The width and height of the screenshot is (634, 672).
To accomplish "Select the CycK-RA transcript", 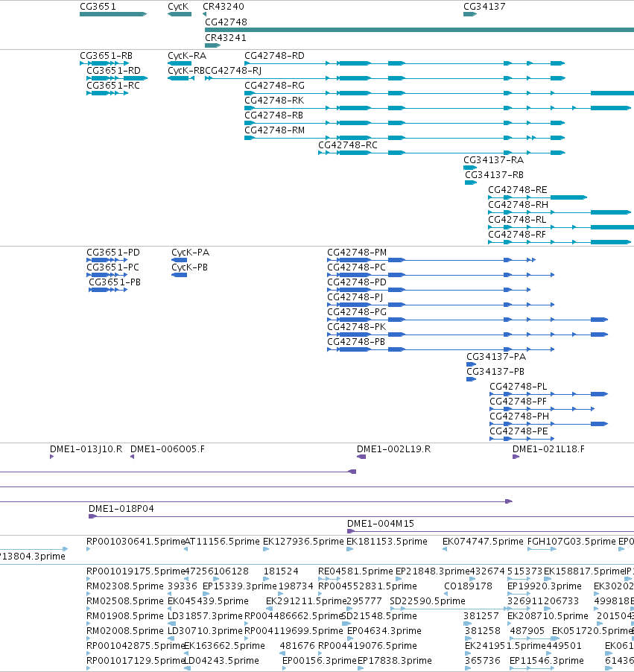I will pyautogui.click(x=180, y=63).
